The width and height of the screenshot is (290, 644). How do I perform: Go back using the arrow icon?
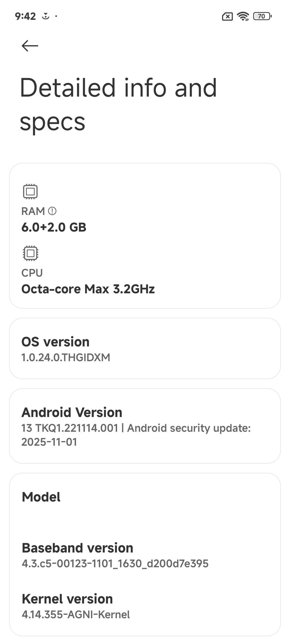pos(30,46)
